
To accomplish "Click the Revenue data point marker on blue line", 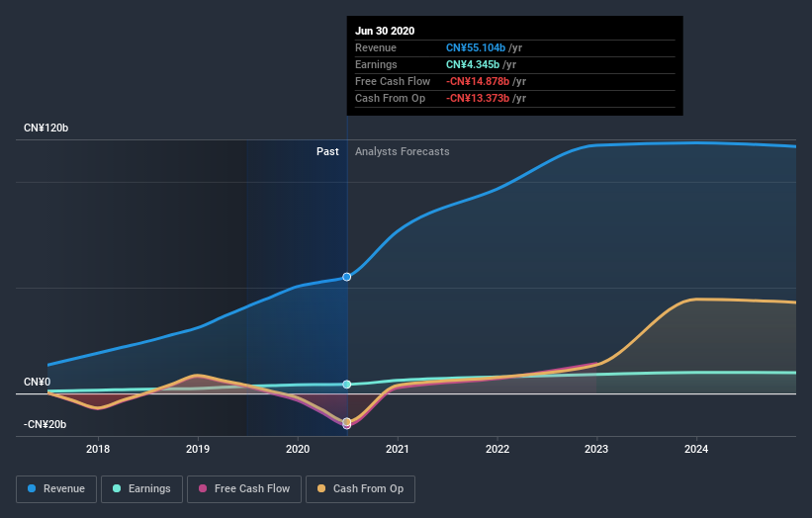I will point(347,277).
